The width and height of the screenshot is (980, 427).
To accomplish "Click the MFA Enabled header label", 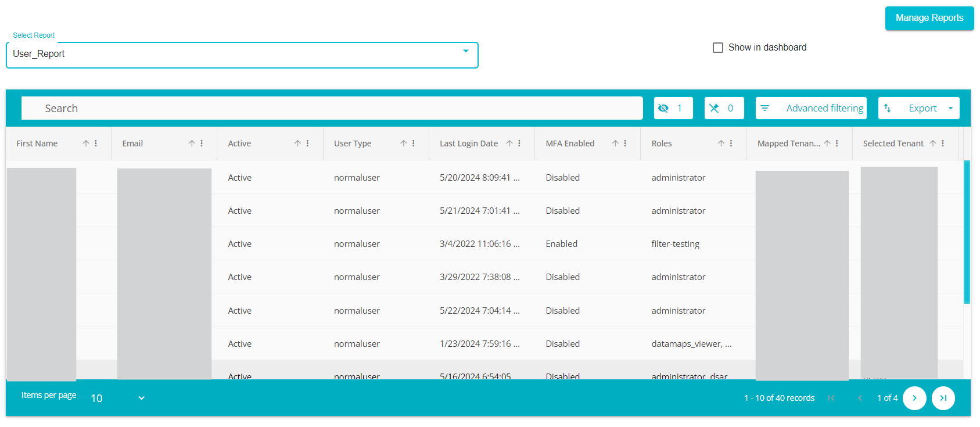I will tap(570, 143).
